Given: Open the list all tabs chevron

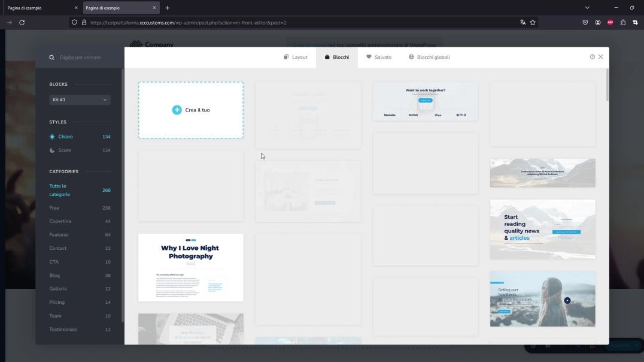Looking at the screenshot, I should [x=587, y=8].
